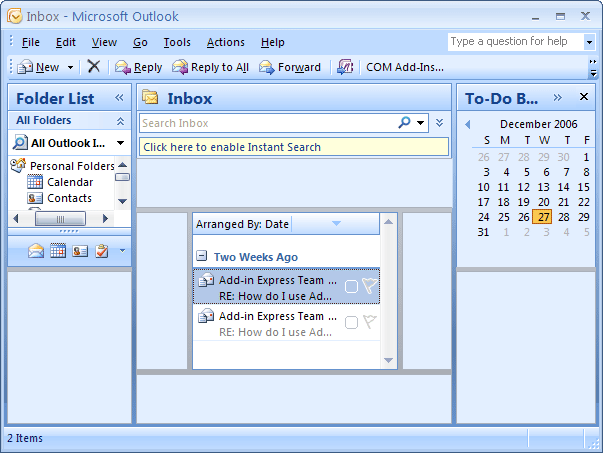This screenshot has width=603, height=453.
Task: Click the All Outlook Items search folder icon
Action: (20, 143)
